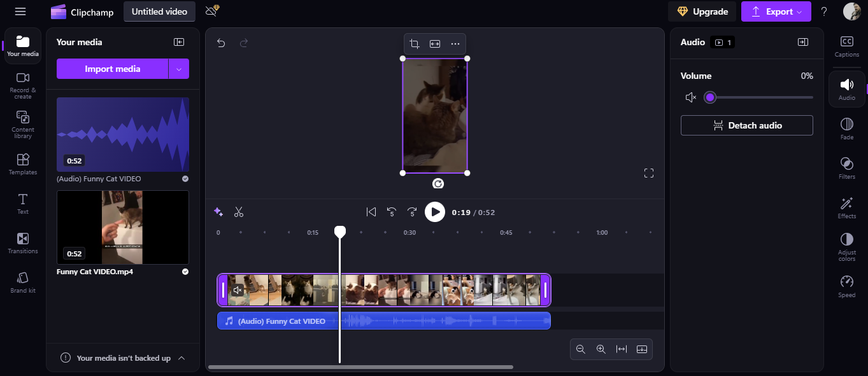Open the Crop tool above the preview
This screenshot has height=376, width=868.
click(414, 43)
